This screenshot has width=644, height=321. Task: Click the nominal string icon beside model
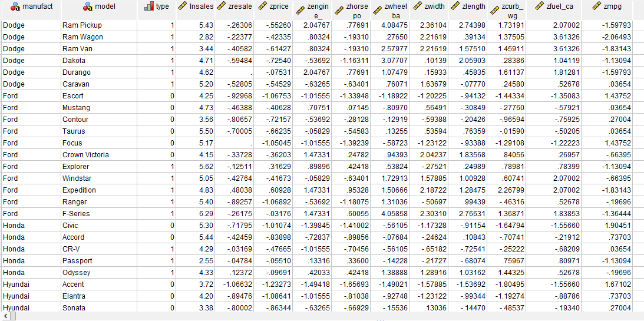click(87, 6)
